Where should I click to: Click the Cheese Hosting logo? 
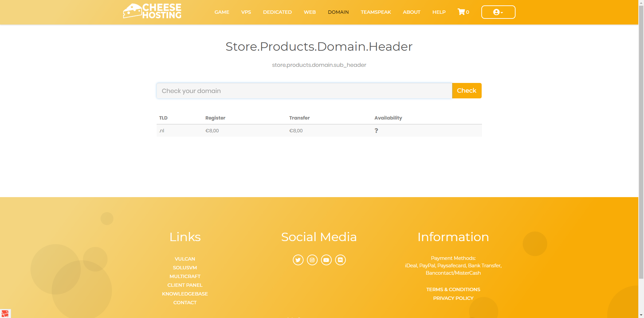(x=152, y=11)
